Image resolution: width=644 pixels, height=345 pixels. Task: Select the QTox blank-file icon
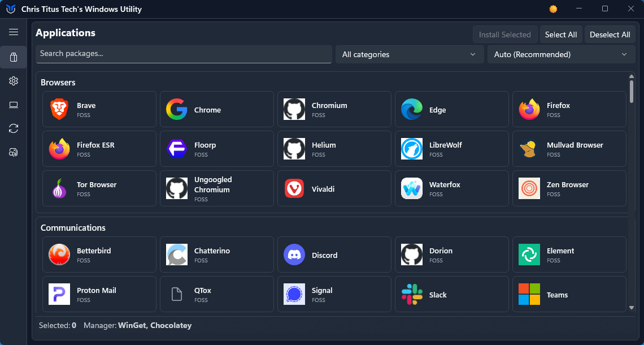point(177,294)
